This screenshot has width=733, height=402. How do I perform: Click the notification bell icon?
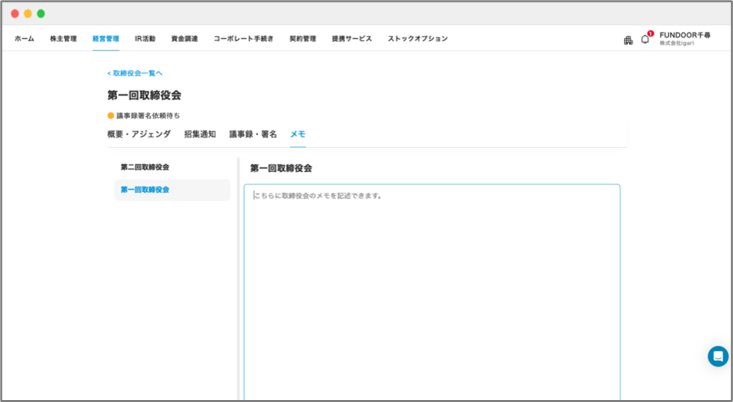pyautogui.click(x=645, y=39)
